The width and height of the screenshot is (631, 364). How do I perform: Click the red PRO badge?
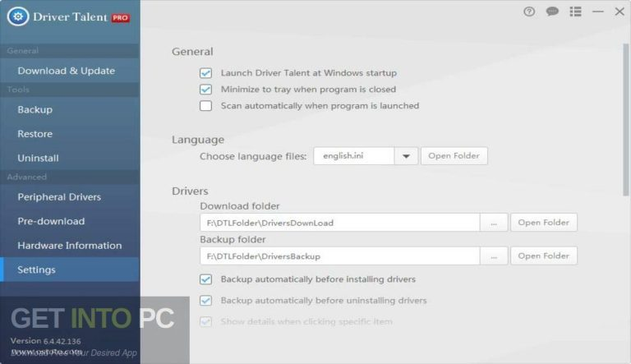tap(121, 17)
